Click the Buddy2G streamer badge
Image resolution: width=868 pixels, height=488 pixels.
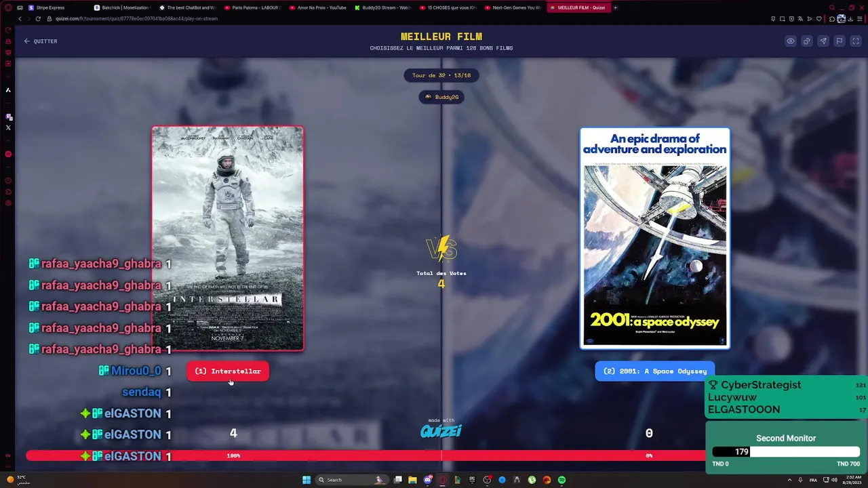441,97
